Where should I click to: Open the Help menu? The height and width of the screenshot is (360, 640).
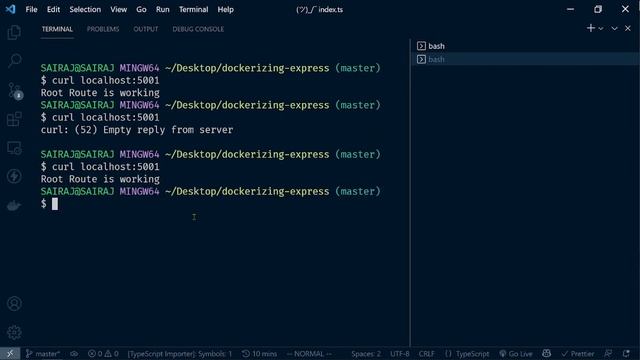pos(225,9)
